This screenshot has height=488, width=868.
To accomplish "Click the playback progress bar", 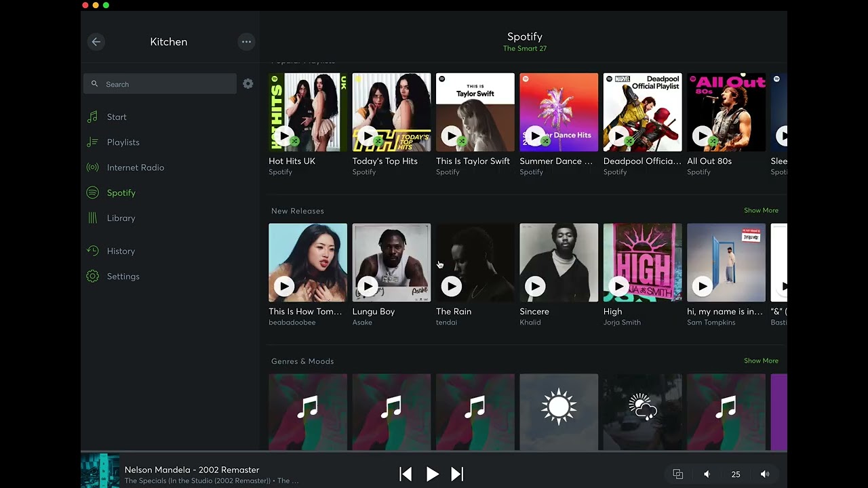I will pos(434,451).
